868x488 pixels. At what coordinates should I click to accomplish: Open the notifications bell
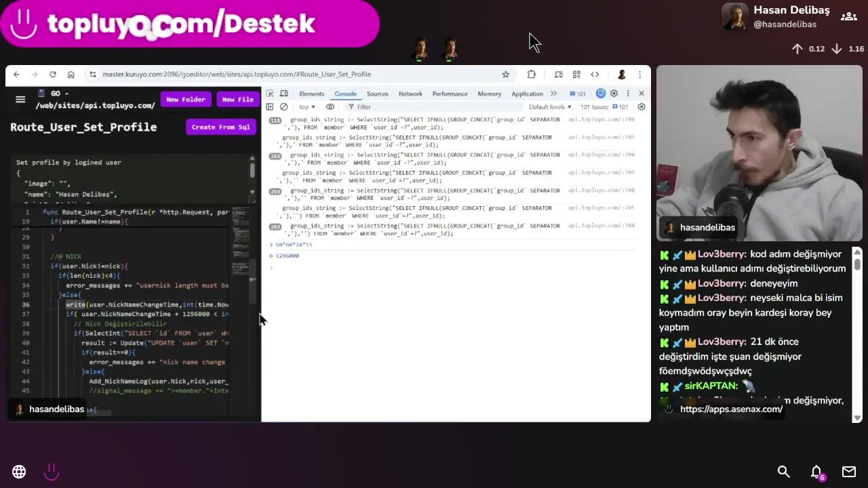click(x=816, y=472)
